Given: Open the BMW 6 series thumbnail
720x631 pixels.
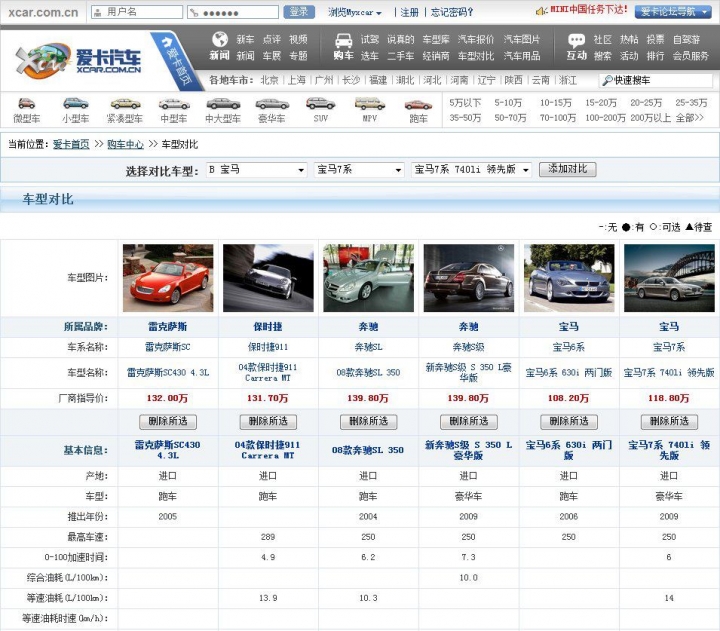Looking at the screenshot, I should pos(569,278).
